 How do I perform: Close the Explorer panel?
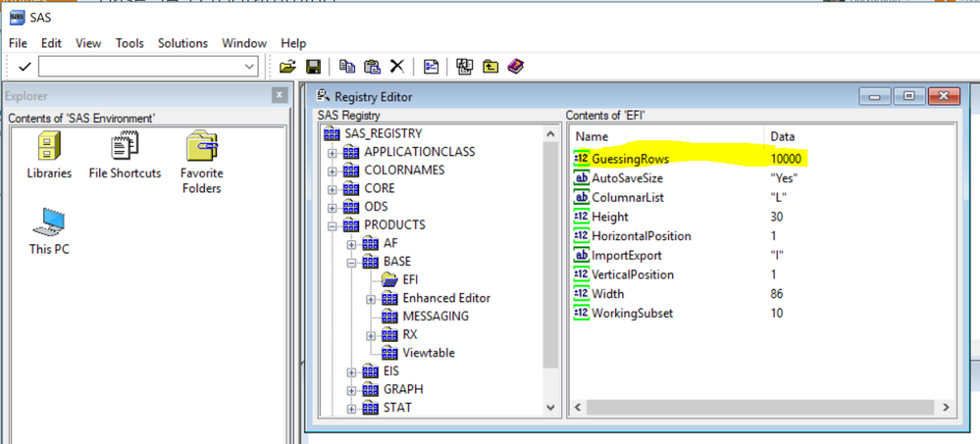280,95
